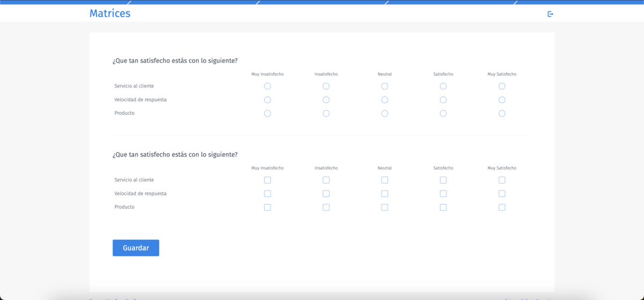Pick Muy Satisfecho radio for Producto
Screen dimensions: 644x300
pyautogui.click(x=502, y=113)
